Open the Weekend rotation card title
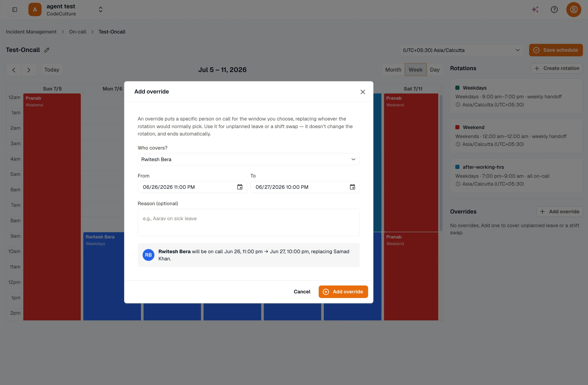Viewport: 588px width, 385px height. pyautogui.click(x=473, y=127)
